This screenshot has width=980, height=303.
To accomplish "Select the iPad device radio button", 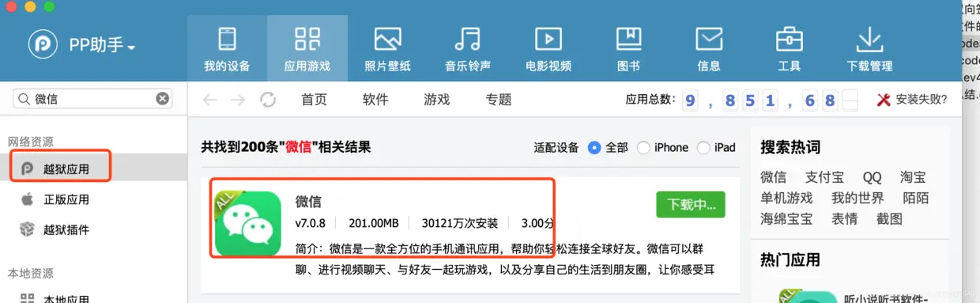I will [703, 147].
